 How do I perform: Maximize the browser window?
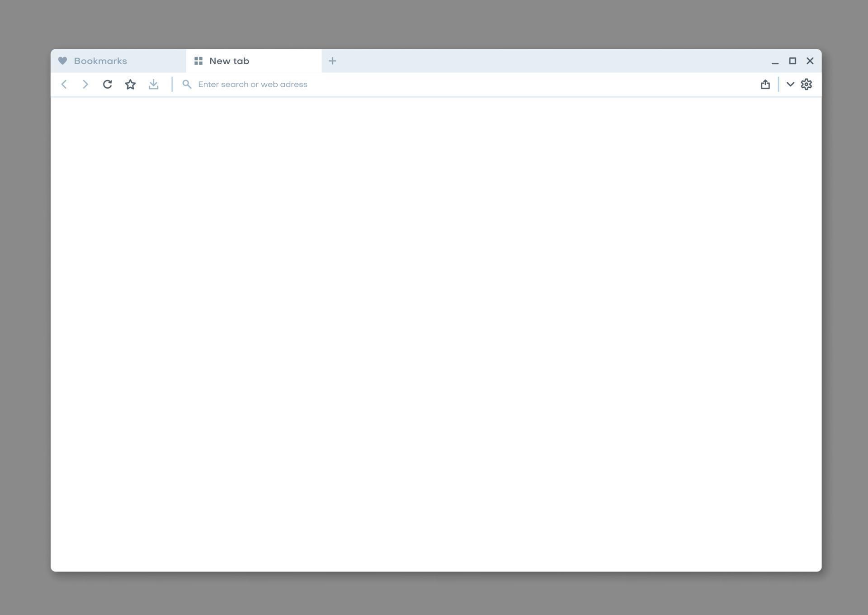793,61
